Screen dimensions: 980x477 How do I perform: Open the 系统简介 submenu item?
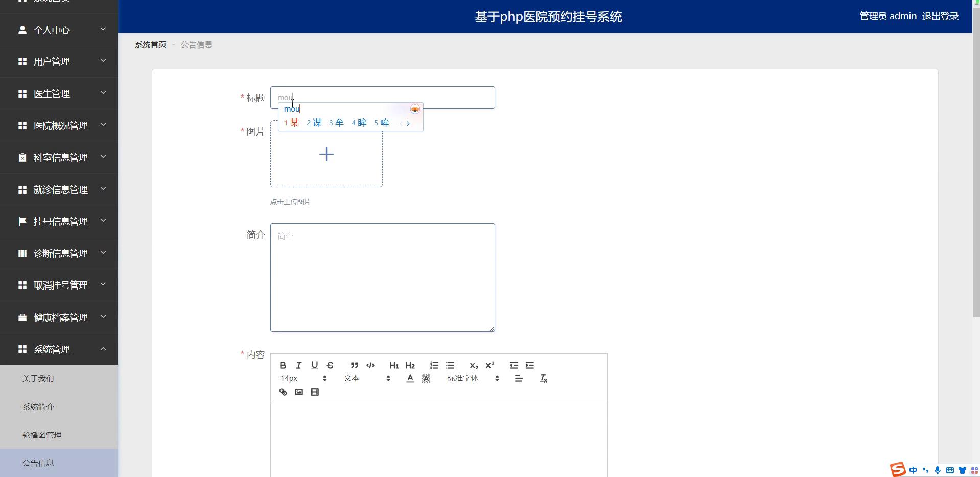click(59, 407)
